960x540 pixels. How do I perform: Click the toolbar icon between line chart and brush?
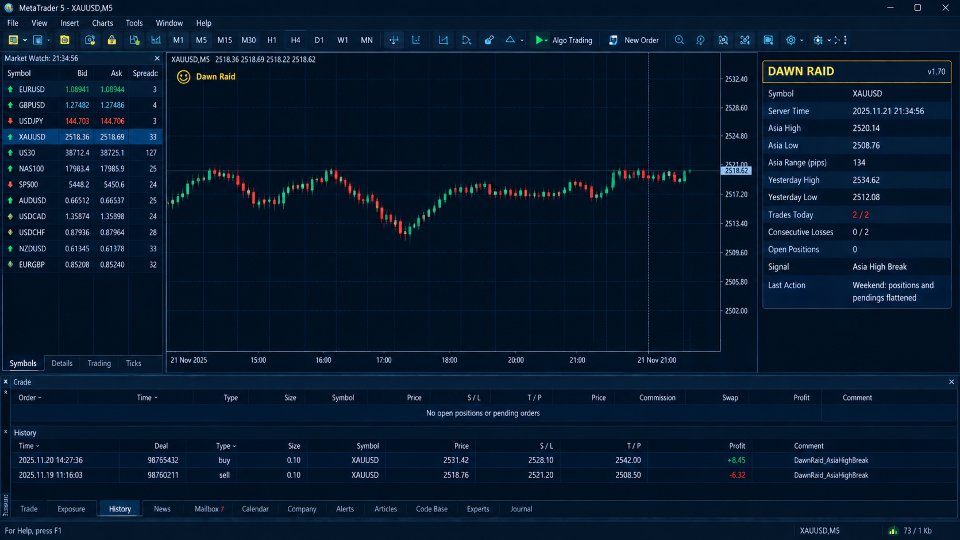click(466, 40)
